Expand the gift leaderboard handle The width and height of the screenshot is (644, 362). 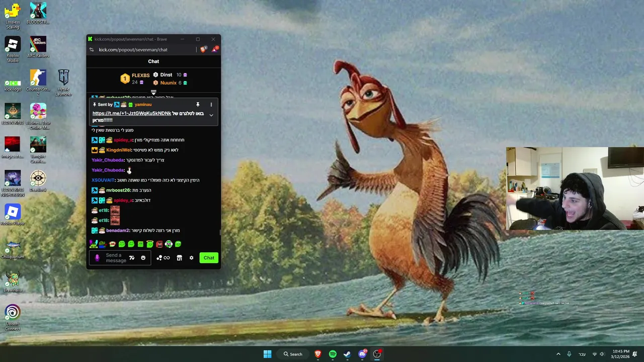click(x=153, y=93)
